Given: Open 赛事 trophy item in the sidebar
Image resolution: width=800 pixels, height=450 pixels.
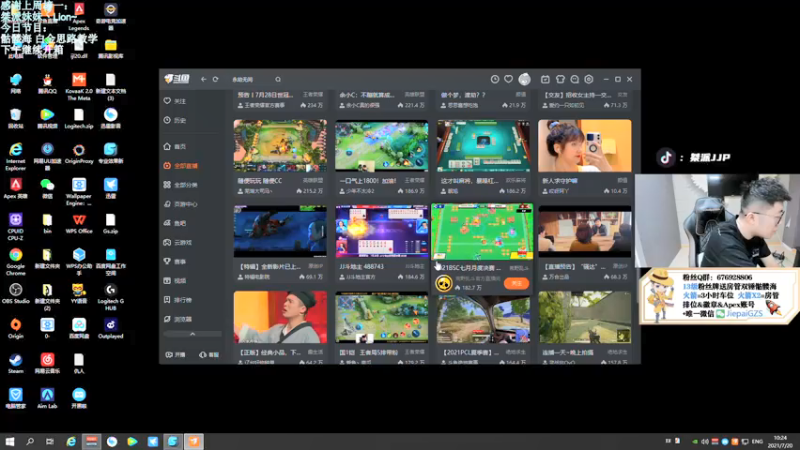Looking at the screenshot, I should coord(176,261).
